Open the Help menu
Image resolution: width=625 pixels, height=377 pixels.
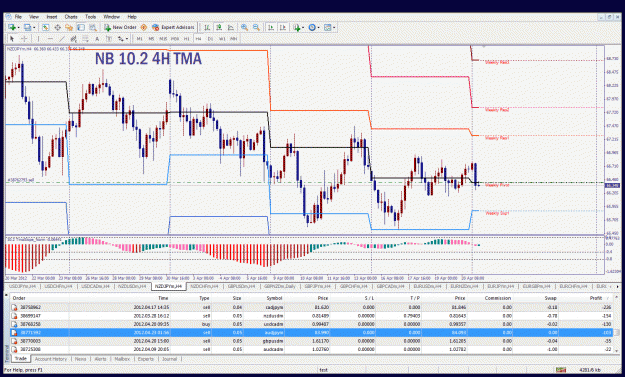pos(132,17)
